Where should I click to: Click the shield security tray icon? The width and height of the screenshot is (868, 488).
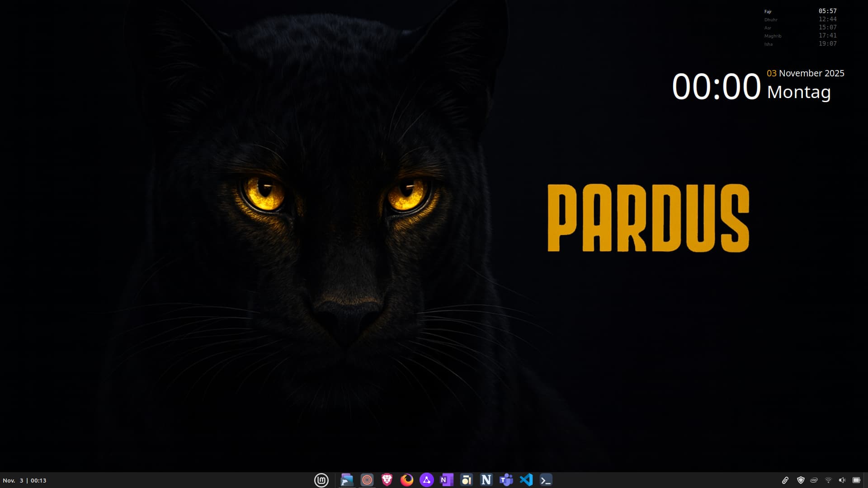pos(801,480)
